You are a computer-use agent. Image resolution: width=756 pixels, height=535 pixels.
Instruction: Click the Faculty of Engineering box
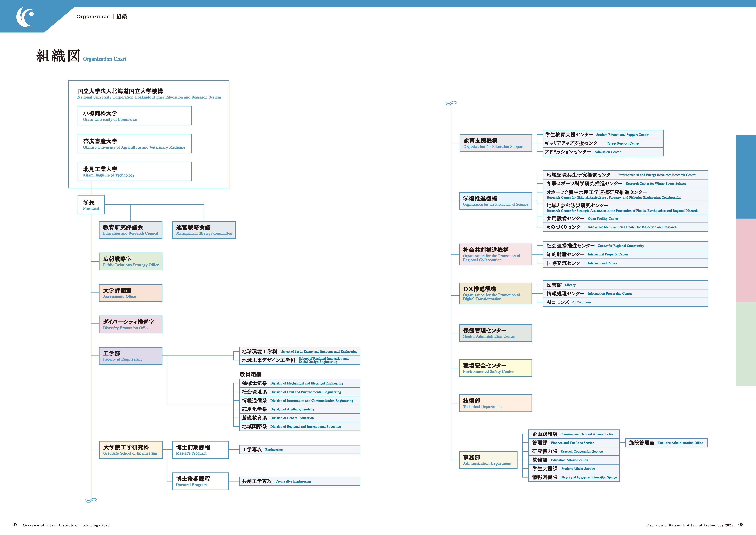[131, 356]
